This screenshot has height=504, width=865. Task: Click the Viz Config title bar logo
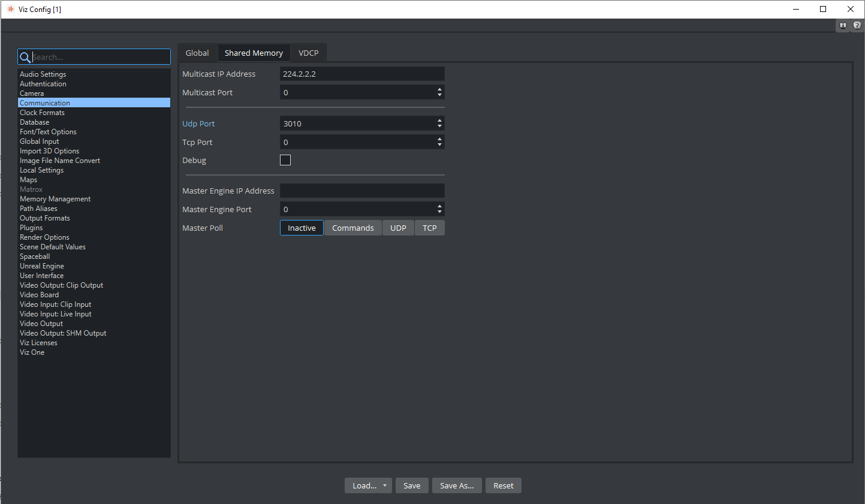click(10, 9)
